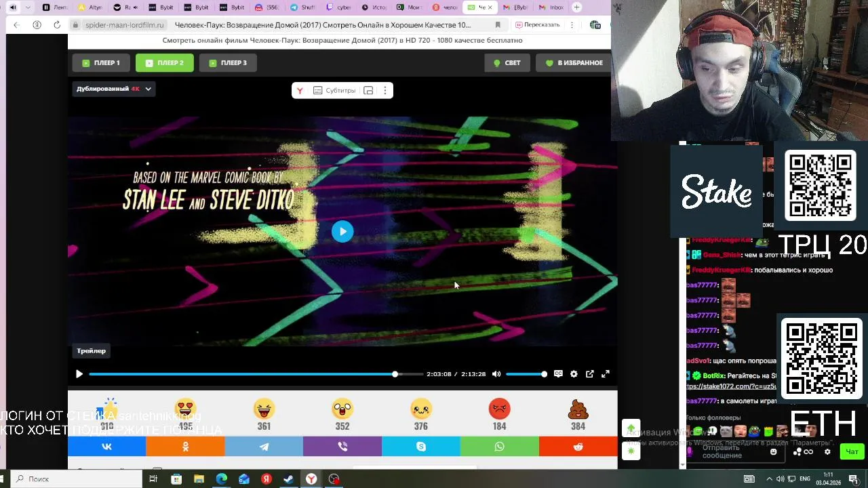Switch to Плеер 3
The height and width of the screenshot is (488, 868).
tap(228, 63)
